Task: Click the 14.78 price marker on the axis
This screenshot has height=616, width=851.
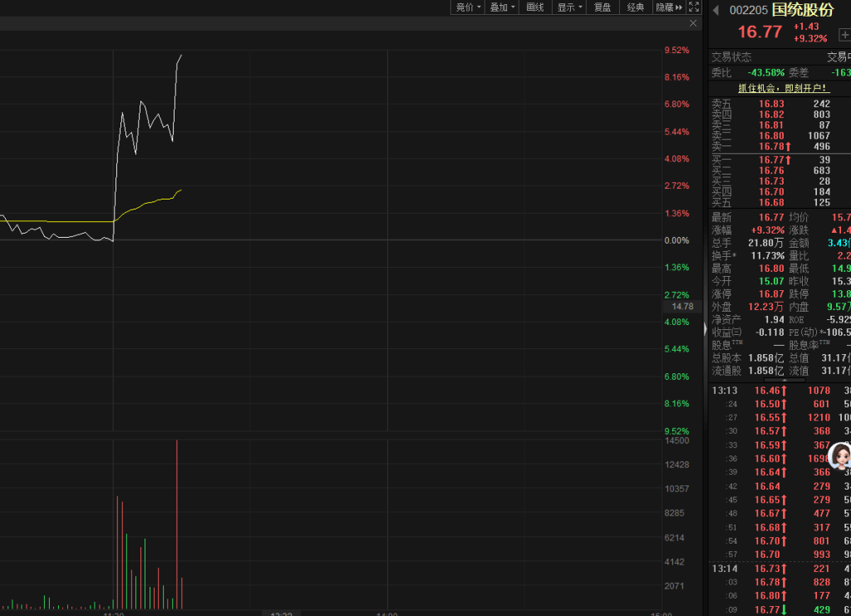Action: [682, 307]
